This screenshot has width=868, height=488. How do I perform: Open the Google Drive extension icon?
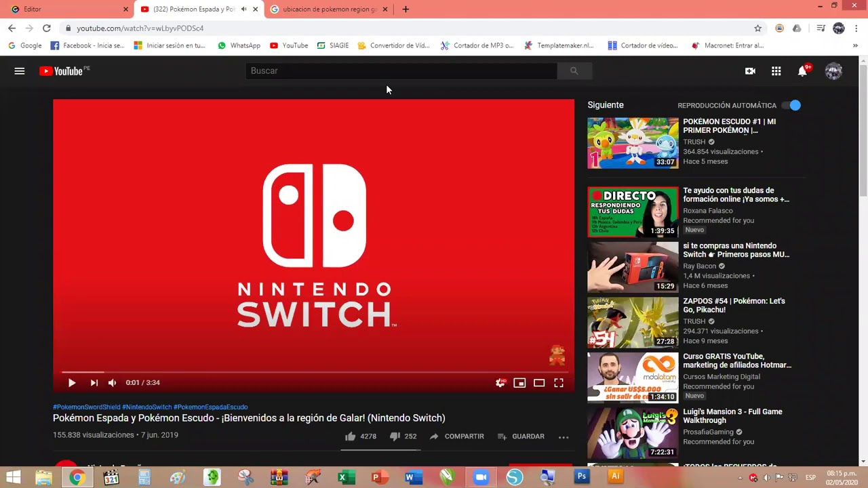pos(797,28)
